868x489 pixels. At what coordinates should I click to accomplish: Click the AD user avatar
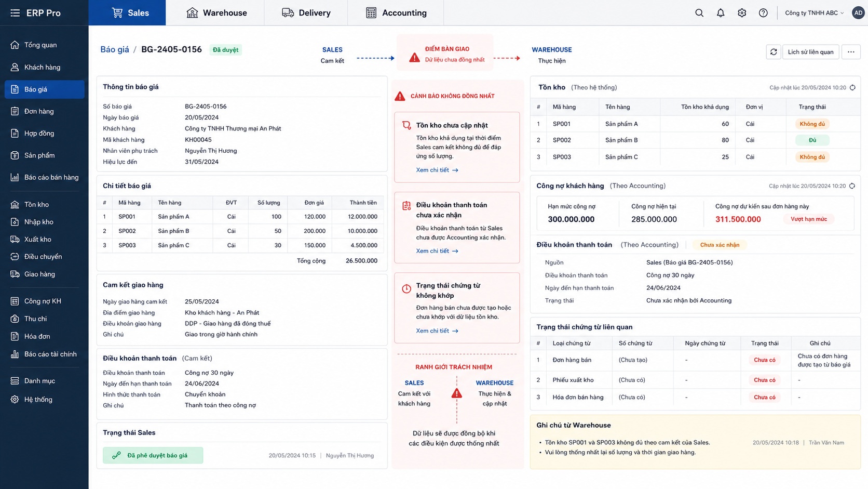tap(858, 13)
